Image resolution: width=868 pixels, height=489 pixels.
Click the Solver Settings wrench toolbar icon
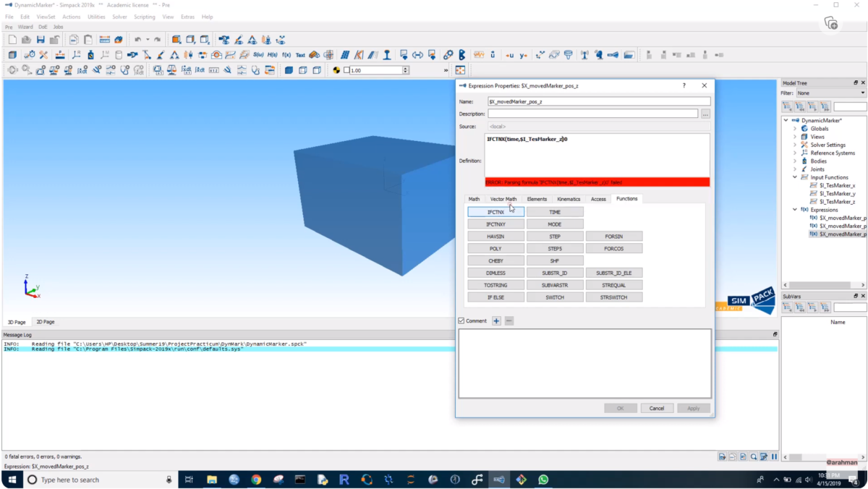(43, 55)
